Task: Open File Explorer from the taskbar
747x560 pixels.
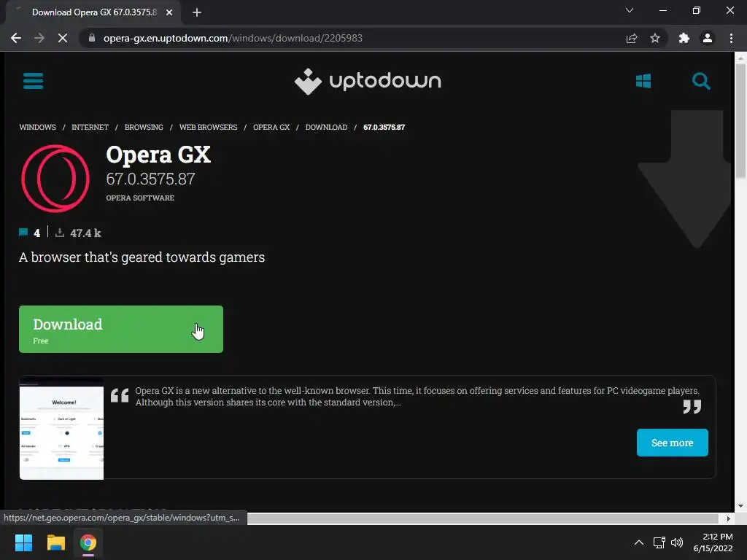Action: click(x=55, y=542)
